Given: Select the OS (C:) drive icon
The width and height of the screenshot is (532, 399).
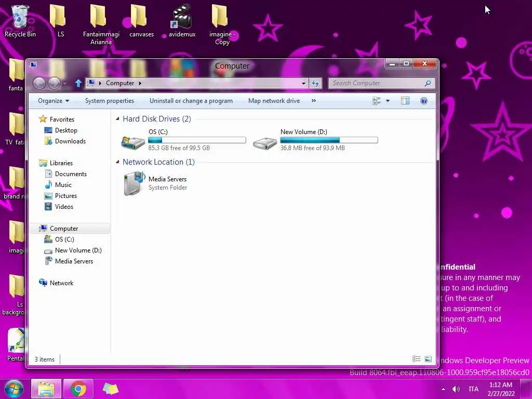Looking at the screenshot, I should pyautogui.click(x=132, y=142).
